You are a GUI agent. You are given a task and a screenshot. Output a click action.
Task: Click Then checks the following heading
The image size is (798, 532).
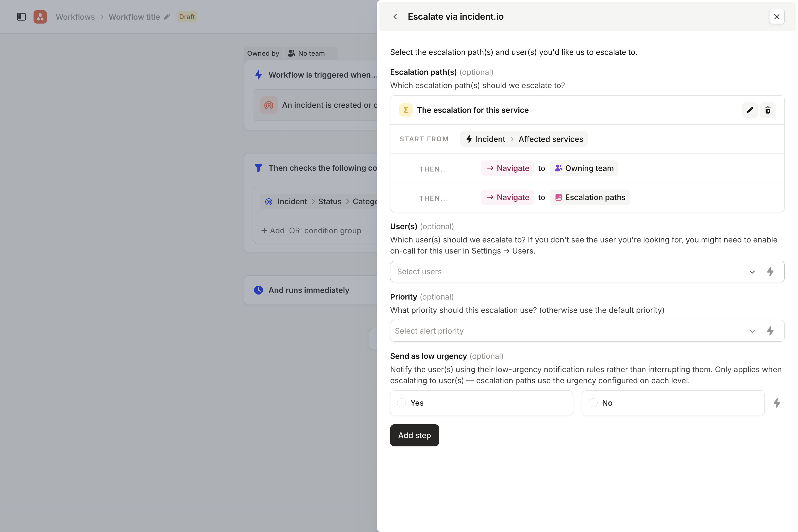pyautogui.click(x=323, y=168)
